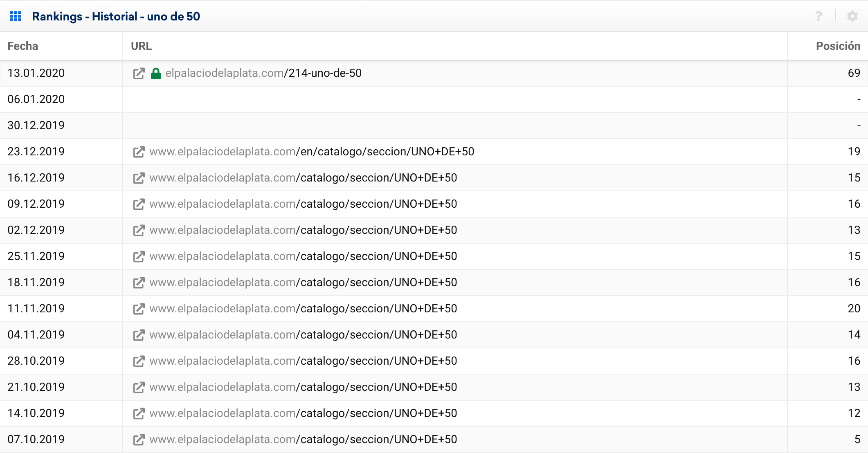Open external link icon for 11.11.2019 row

(x=139, y=309)
